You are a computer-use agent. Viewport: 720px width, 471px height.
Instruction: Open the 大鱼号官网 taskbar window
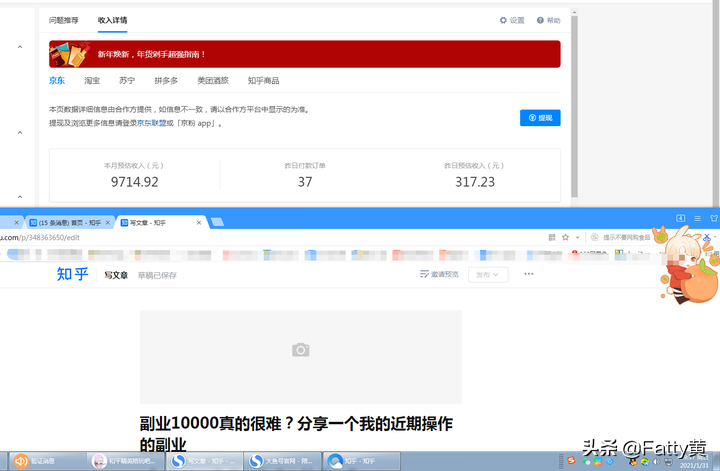[282, 461]
